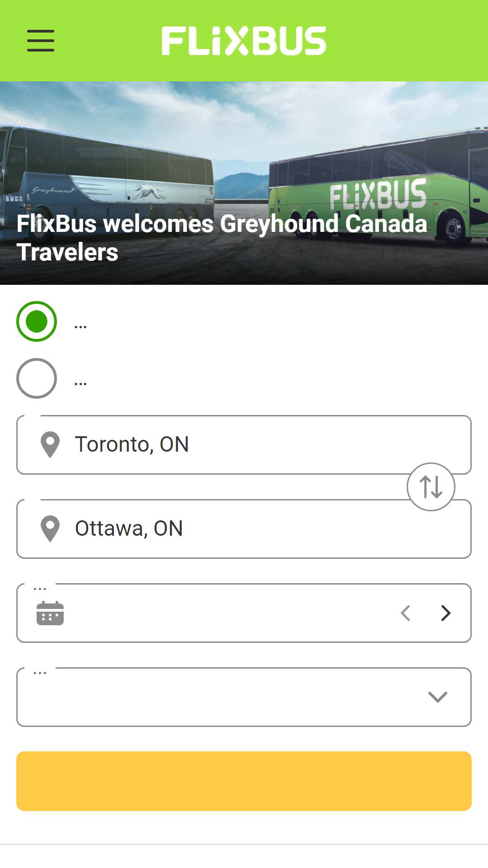488x868 pixels.
Task: Click the label next to selected radio
Action: 80,326
